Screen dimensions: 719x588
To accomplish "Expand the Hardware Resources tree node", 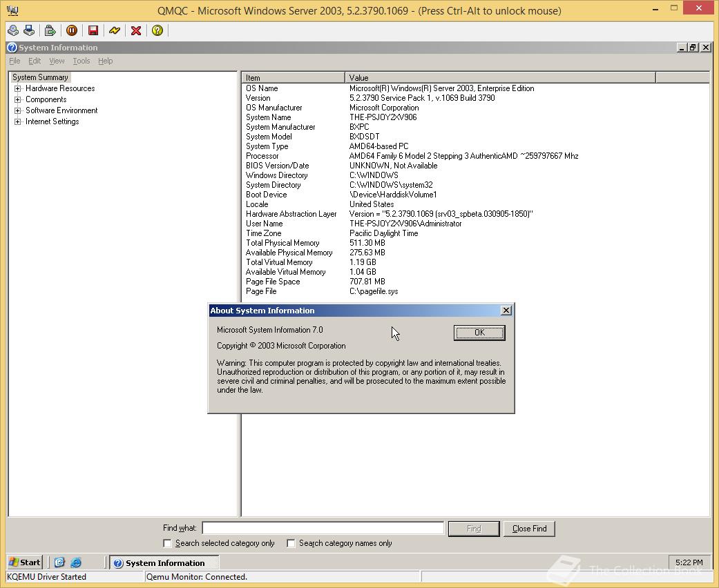I will coord(17,88).
